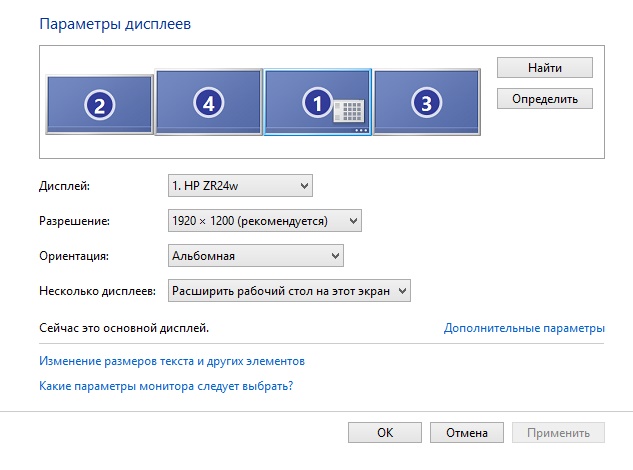
Task: Open the Ориентация dropdown set to Альбомная
Action: (255, 256)
